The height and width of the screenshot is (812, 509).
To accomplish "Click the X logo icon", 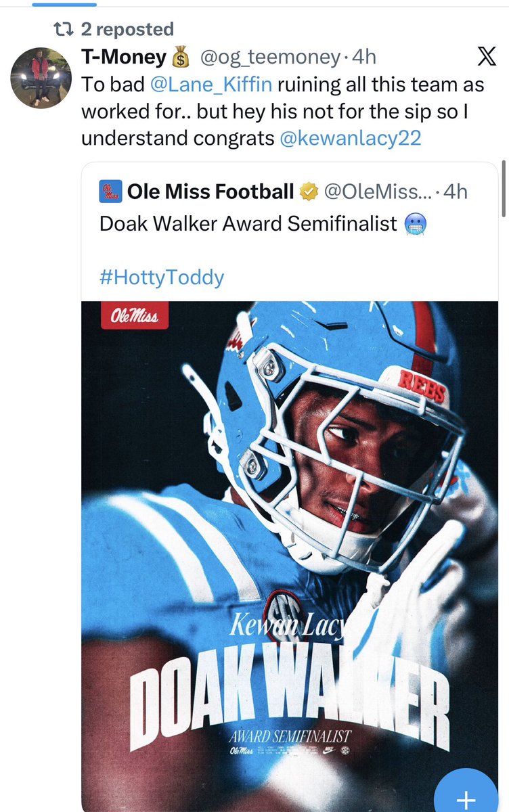I will point(486,58).
